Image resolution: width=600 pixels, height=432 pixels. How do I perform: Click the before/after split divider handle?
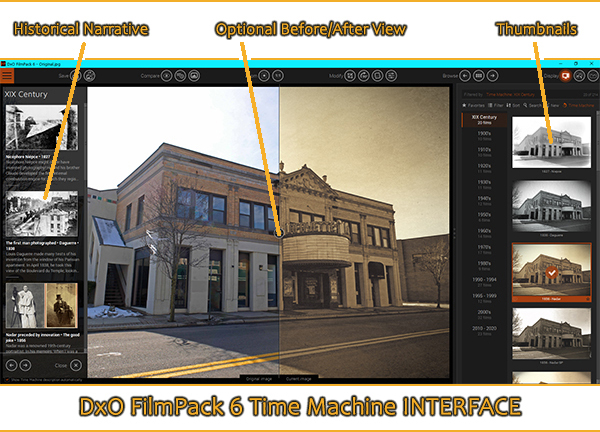[x=279, y=233]
